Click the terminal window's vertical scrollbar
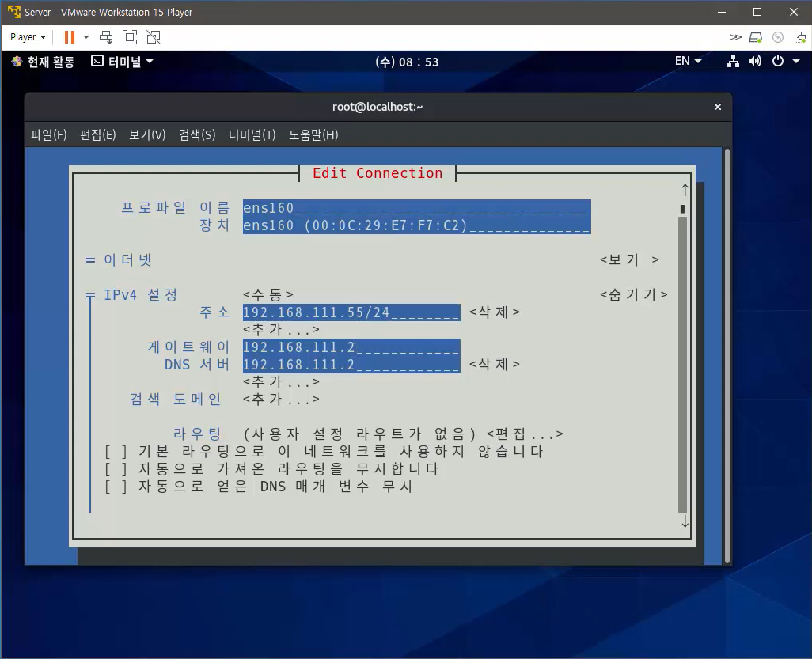Viewport: 812px width, 659px height. (x=727, y=356)
